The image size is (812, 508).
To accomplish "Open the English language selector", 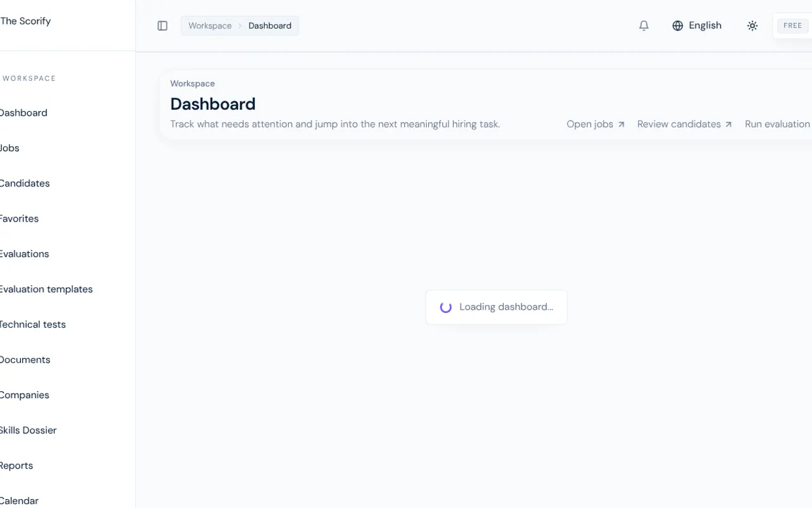I will point(697,26).
